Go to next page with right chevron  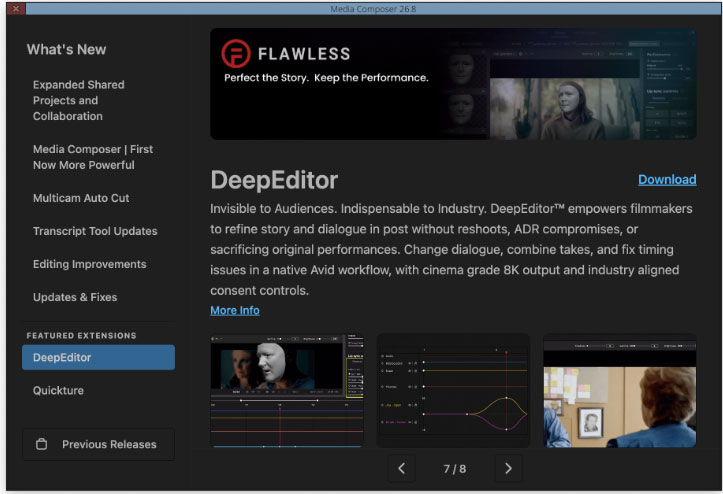click(x=508, y=469)
